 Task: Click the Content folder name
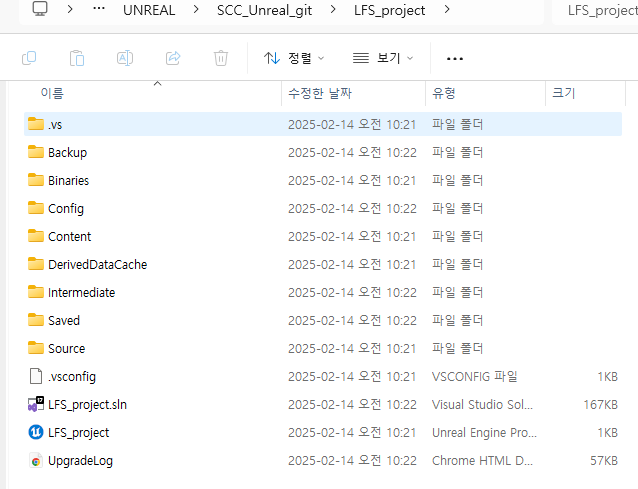(70, 237)
